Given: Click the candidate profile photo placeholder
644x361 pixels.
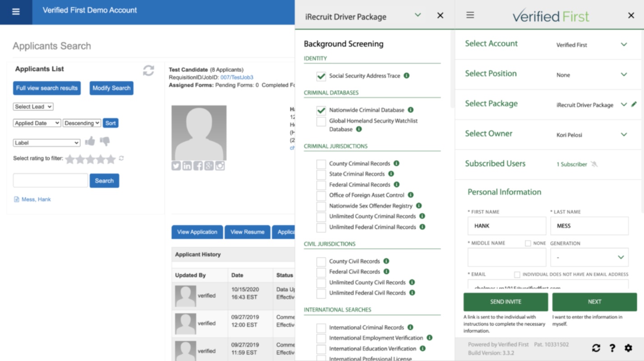Looking at the screenshot, I should tap(199, 133).
